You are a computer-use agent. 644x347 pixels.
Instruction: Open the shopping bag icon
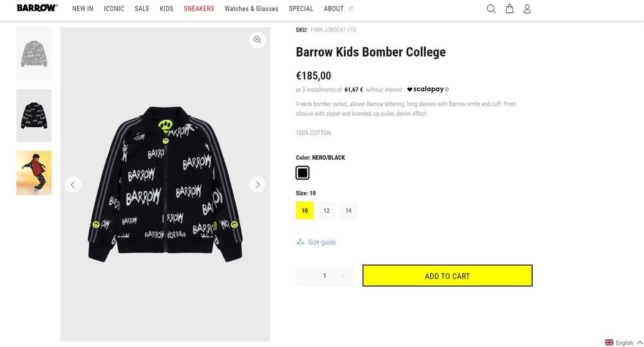(x=509, y=9)
